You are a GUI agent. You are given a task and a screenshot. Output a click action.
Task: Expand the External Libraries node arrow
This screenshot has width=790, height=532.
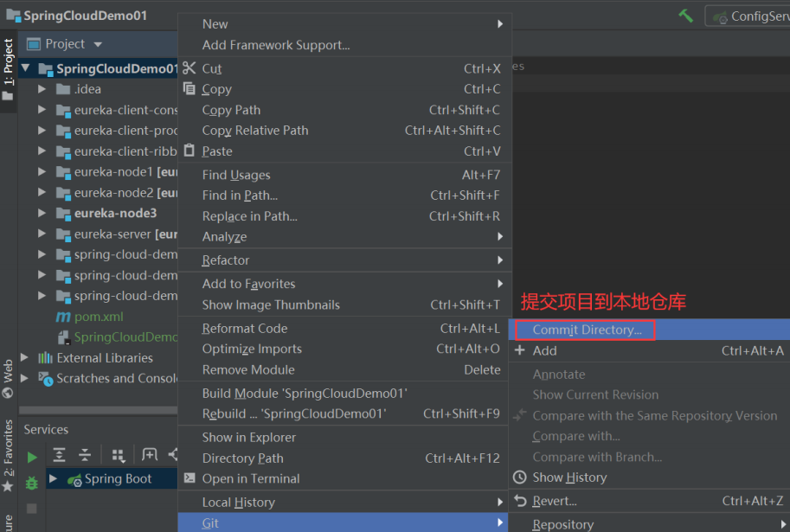coord(23,357)
